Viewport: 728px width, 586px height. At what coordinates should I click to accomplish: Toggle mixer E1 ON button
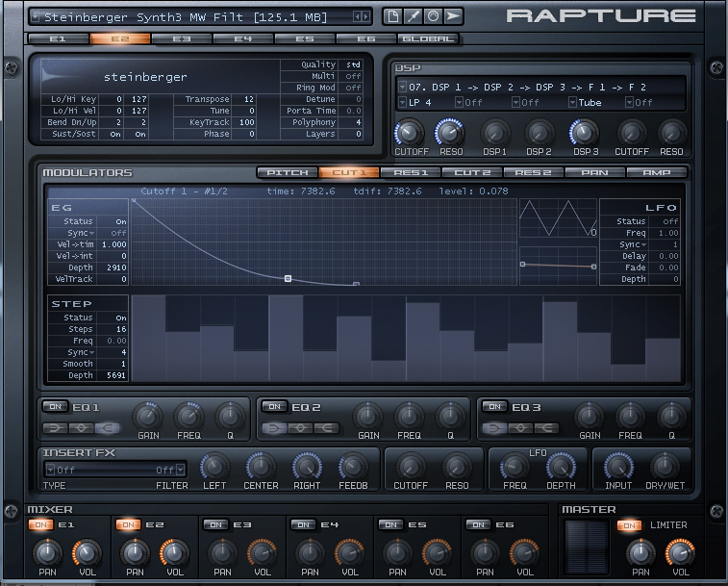(x=40, y=524)
